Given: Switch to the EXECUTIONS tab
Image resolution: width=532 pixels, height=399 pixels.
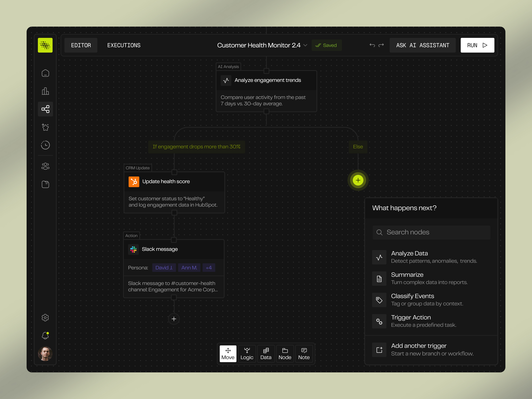Looking at the screenshot, I should (x=124, y=45).
